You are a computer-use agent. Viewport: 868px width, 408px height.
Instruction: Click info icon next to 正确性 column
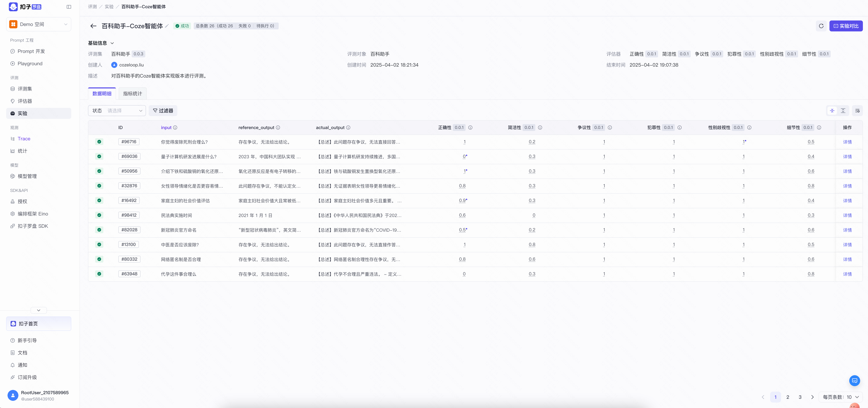coord(470,128)
